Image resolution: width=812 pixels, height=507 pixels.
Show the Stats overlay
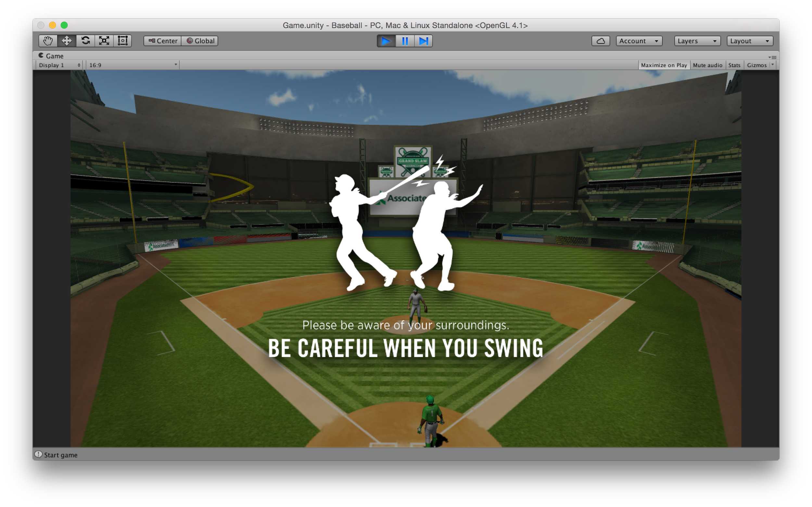coord(734,65)
